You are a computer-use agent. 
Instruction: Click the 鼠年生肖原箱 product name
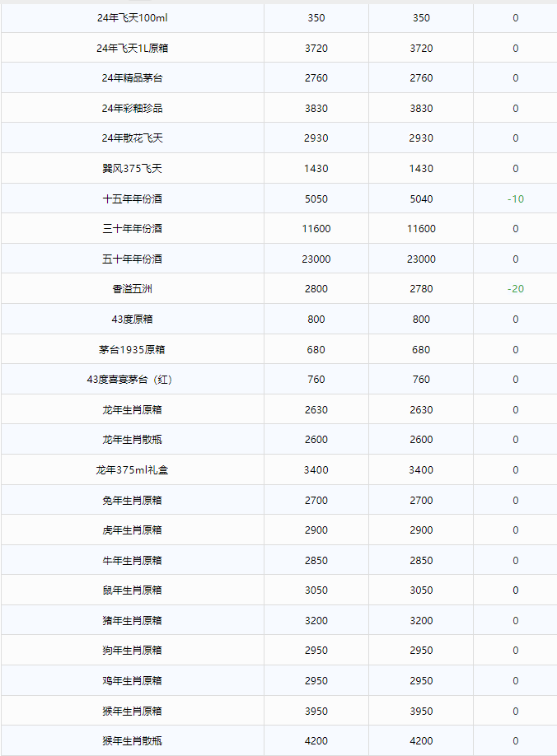coord(132,590)
